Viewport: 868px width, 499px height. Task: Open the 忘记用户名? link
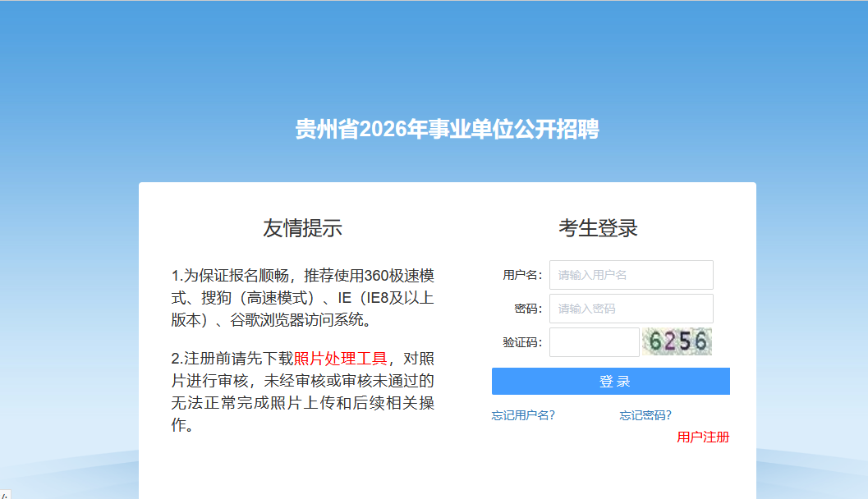pos(523,415)
